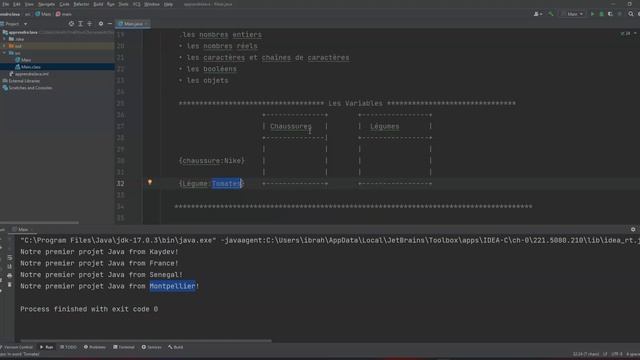Image resolution: width=640 pixels, height=360 pixels.
Task: Select Scratches and Consoles node
Action: click(27, 88)
